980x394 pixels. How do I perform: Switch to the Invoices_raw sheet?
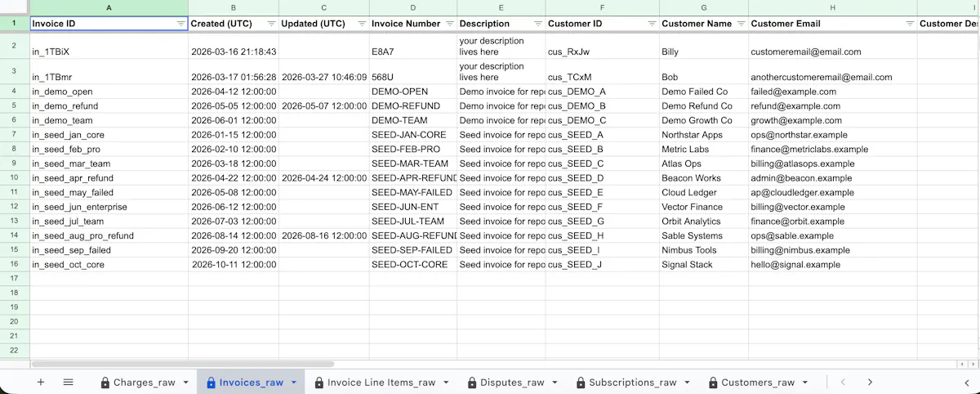click(x=252, y=383)
